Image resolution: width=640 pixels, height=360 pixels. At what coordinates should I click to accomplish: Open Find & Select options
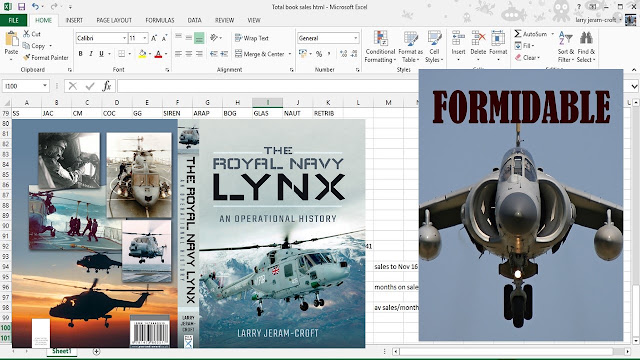pos(586,47)
